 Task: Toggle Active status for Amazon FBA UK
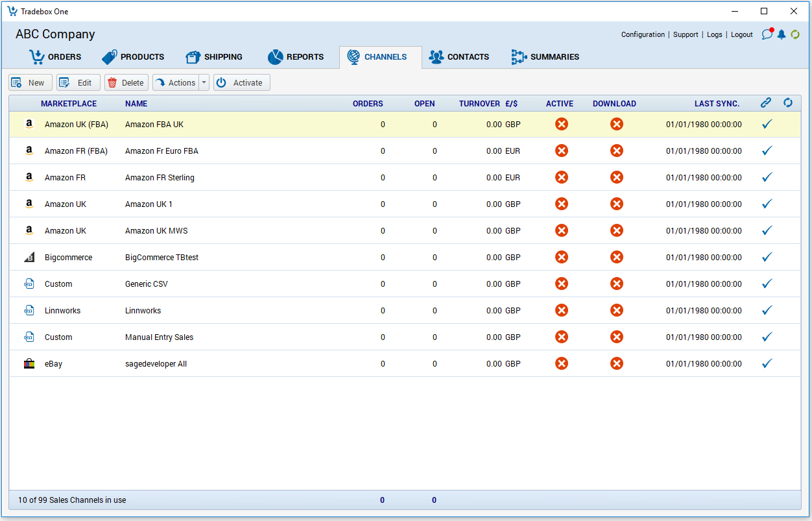point(562,125)
